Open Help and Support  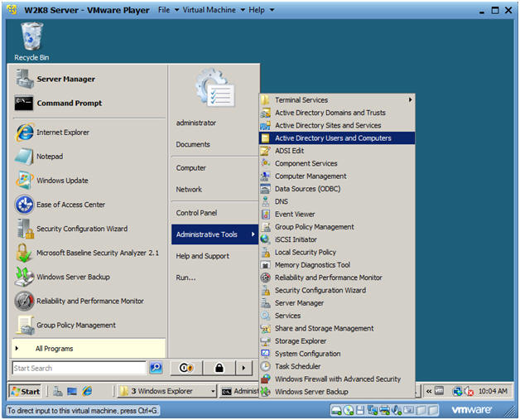coord(202,256)
